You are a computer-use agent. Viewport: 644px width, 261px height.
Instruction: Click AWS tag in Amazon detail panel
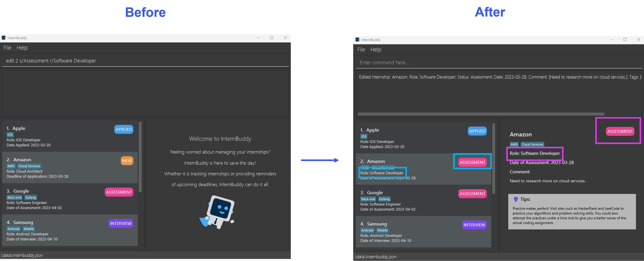pos(514,144)
